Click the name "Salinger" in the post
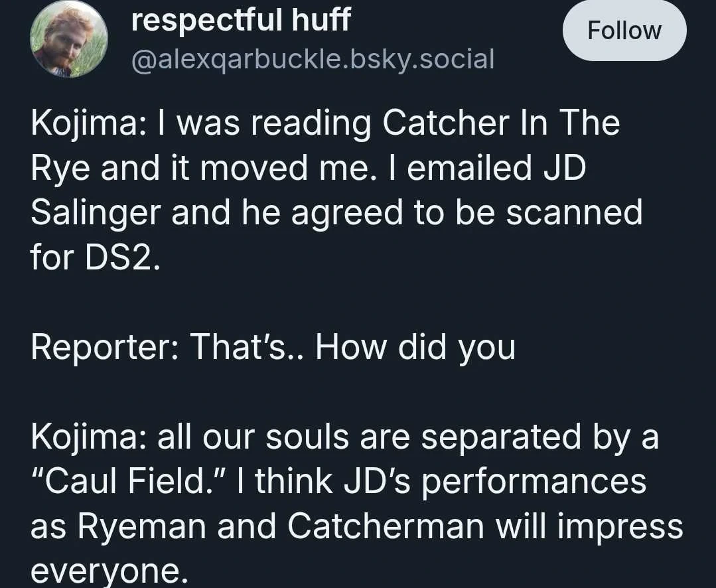 (x=96, y=213)
